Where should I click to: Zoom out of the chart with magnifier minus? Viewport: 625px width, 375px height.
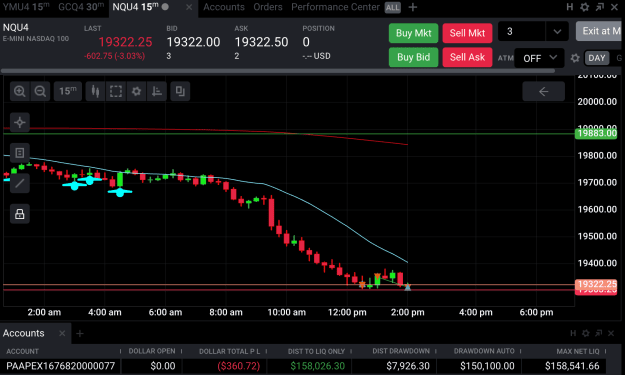[x=40, y=91]
